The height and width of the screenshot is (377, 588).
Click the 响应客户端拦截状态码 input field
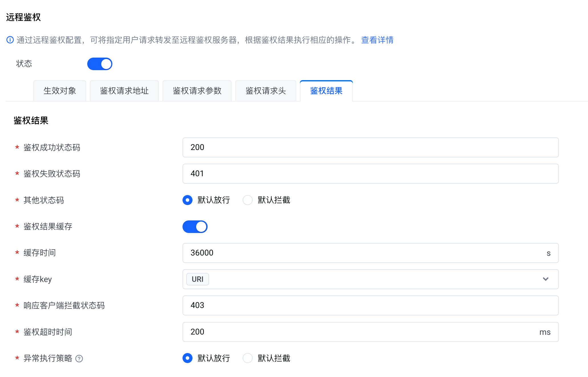point(370,305)
